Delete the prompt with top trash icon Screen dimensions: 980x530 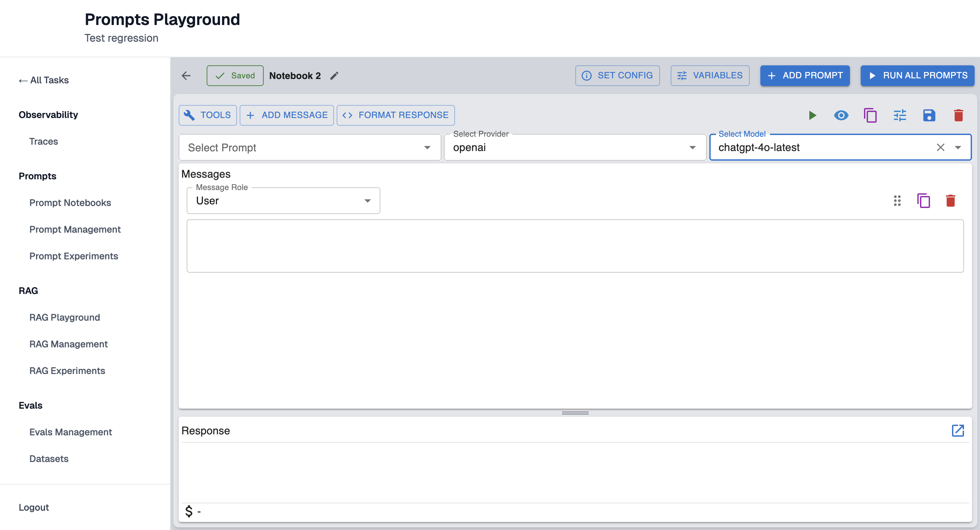point(958,115)
